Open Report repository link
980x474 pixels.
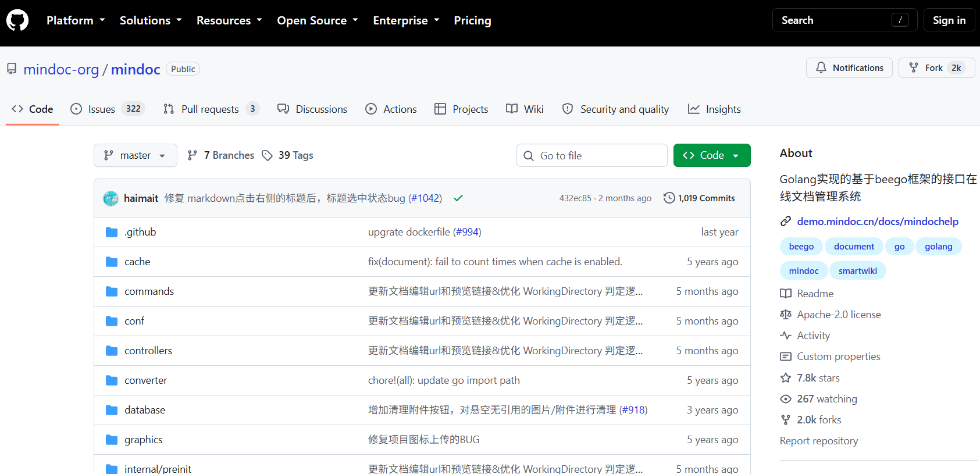point(819,441)
